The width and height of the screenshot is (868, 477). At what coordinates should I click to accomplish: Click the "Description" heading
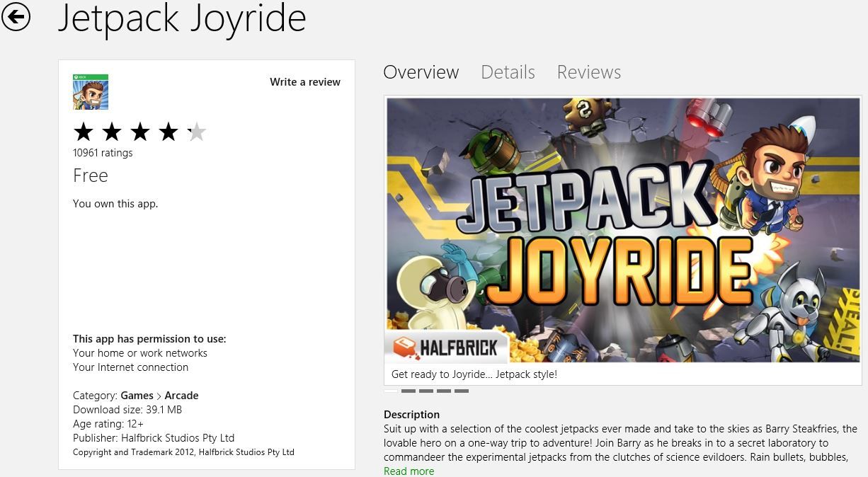tap(412, 415)
